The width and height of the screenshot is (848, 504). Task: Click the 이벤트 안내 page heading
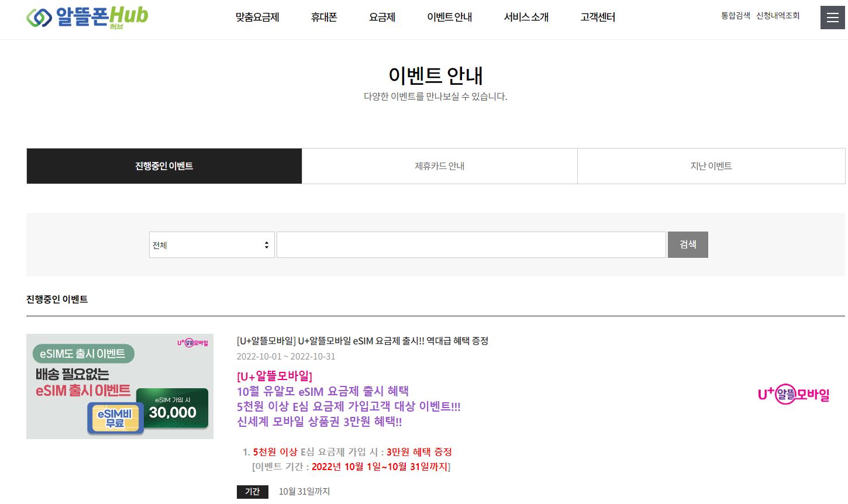point(436,75)
